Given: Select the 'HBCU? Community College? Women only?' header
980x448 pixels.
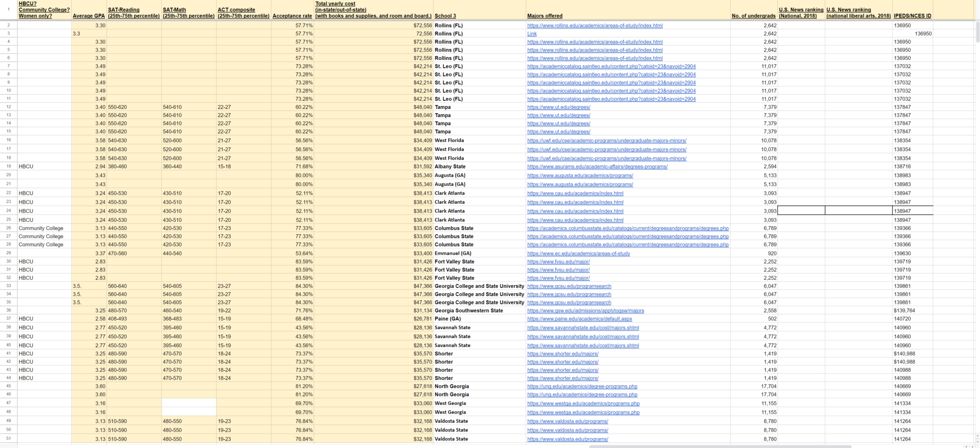Looking at the screenshot, I should pyautogui.click(x=44, y=10).
